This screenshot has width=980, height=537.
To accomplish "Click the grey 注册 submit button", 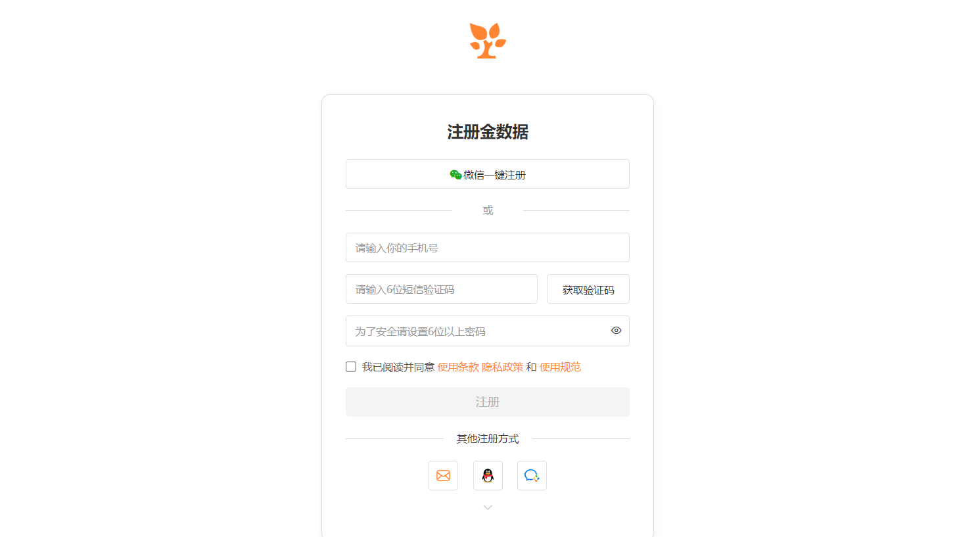I will click(488, 402).
